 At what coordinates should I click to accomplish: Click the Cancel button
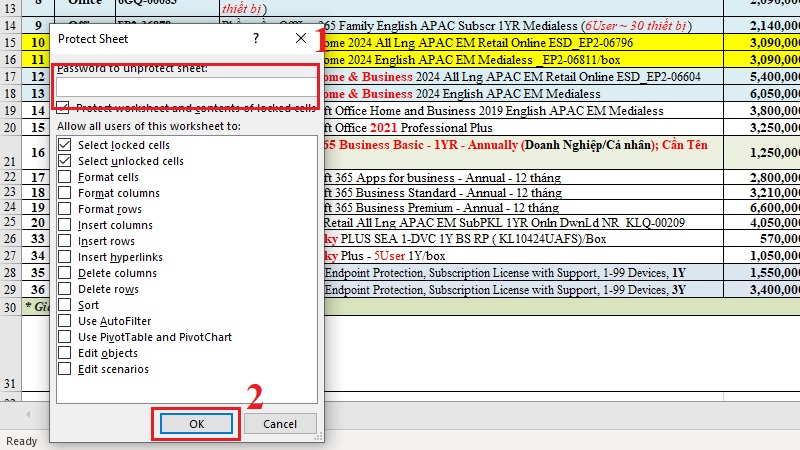pyautogui.click(x=280, y=424)
